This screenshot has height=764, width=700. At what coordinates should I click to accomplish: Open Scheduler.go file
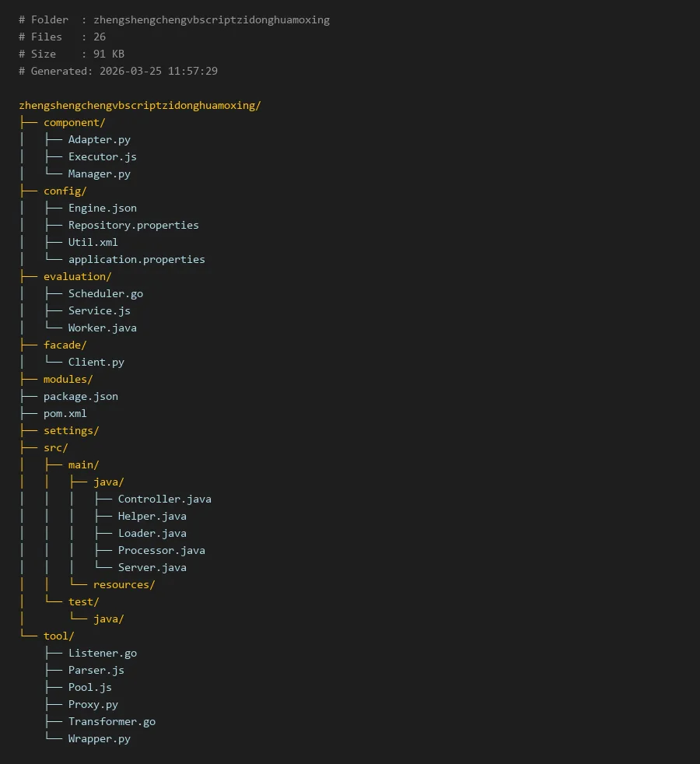(x=105, y=293)
